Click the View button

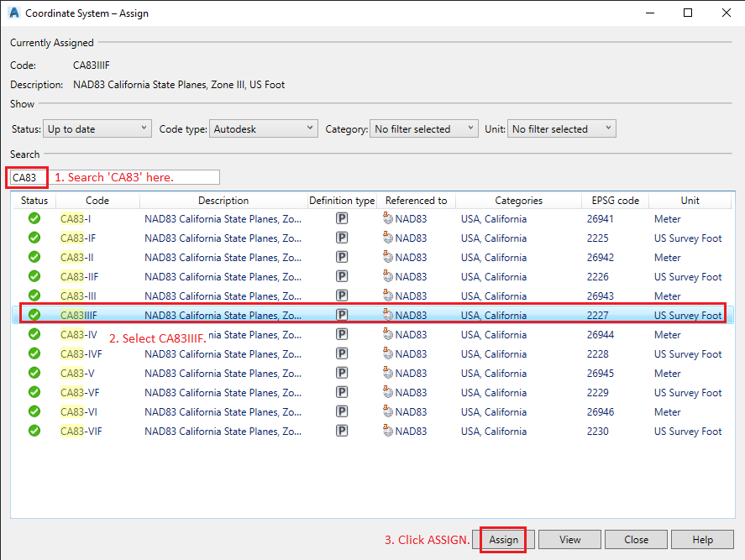tap(569, 540)
